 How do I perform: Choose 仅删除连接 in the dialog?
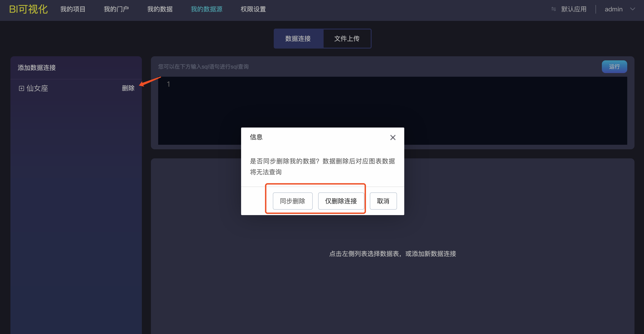click(341, 201)
